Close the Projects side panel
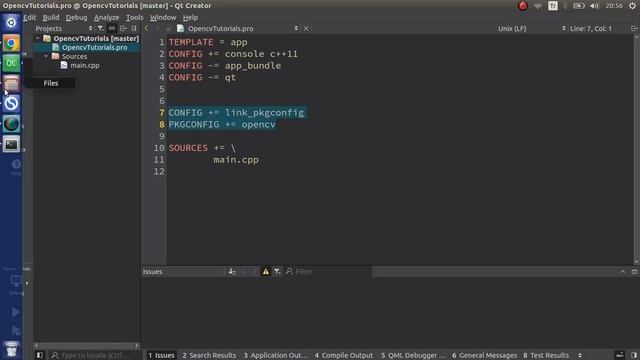 click(x=133, y=29)
